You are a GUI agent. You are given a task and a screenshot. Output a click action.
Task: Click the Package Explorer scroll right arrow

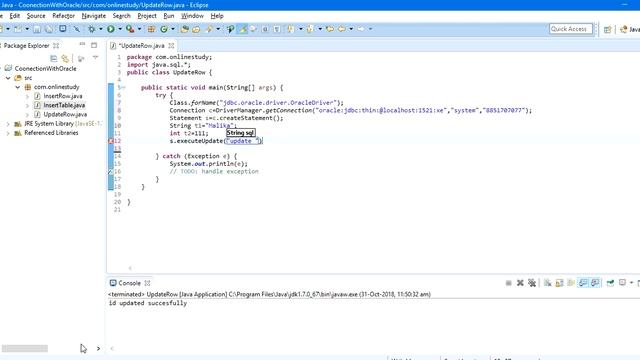coord(98,349)
